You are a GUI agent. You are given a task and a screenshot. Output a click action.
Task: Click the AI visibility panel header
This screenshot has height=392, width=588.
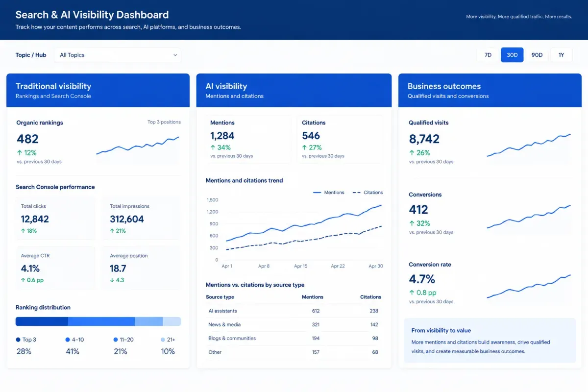[x=294, y=90]
